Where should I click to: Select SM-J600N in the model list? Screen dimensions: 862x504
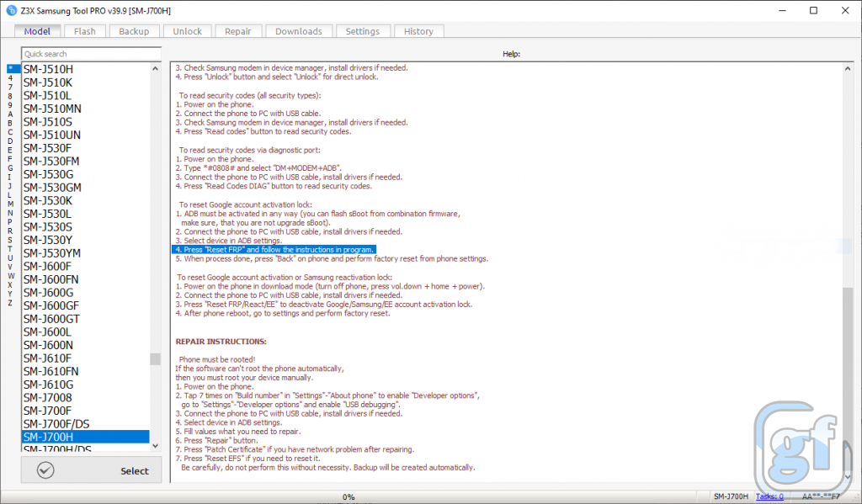click(85, 345)
